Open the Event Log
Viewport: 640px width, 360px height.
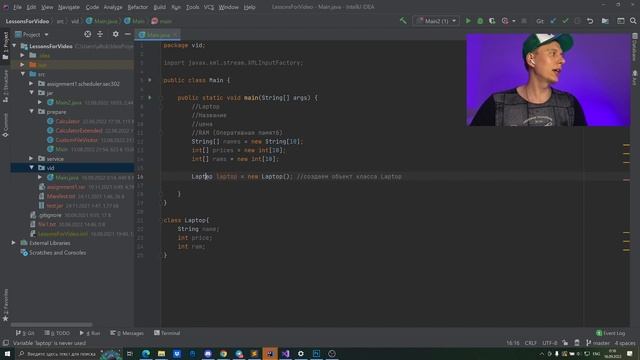[610, 333]
